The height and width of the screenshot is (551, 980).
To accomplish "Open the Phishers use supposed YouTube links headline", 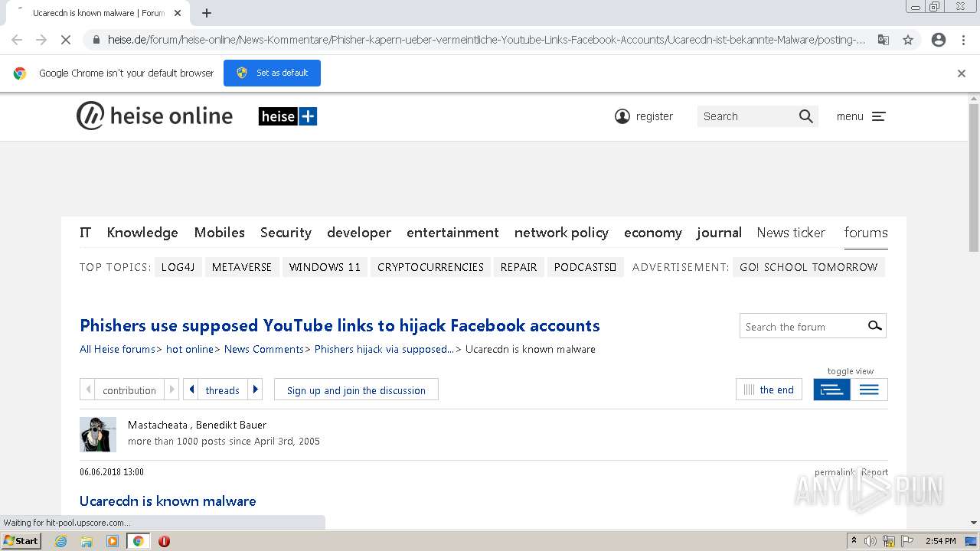I will tap(339, 326).
